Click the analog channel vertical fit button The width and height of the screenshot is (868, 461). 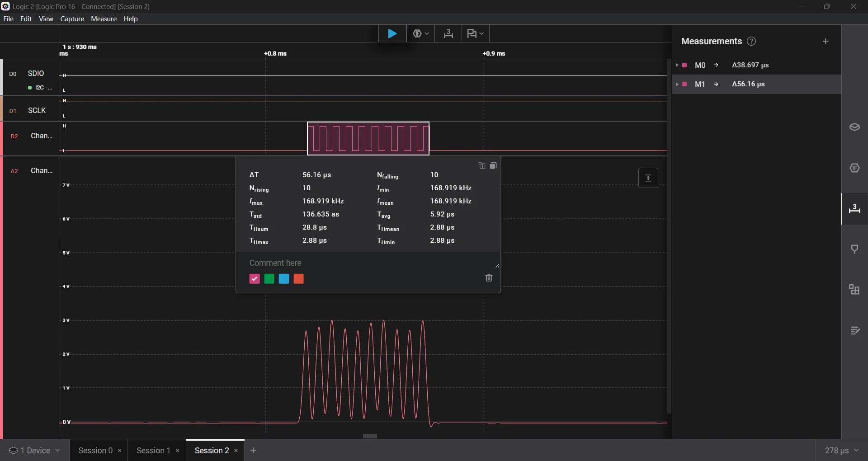[648, 178]
